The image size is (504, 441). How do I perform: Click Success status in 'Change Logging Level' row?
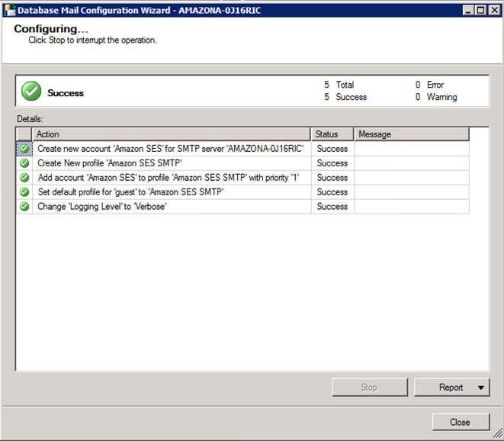point(332,206)
